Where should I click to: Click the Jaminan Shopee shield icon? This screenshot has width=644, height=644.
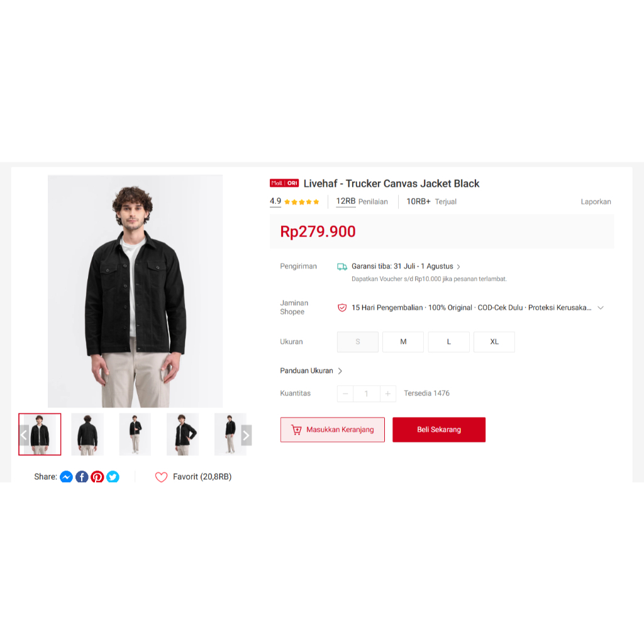point(342,308)
